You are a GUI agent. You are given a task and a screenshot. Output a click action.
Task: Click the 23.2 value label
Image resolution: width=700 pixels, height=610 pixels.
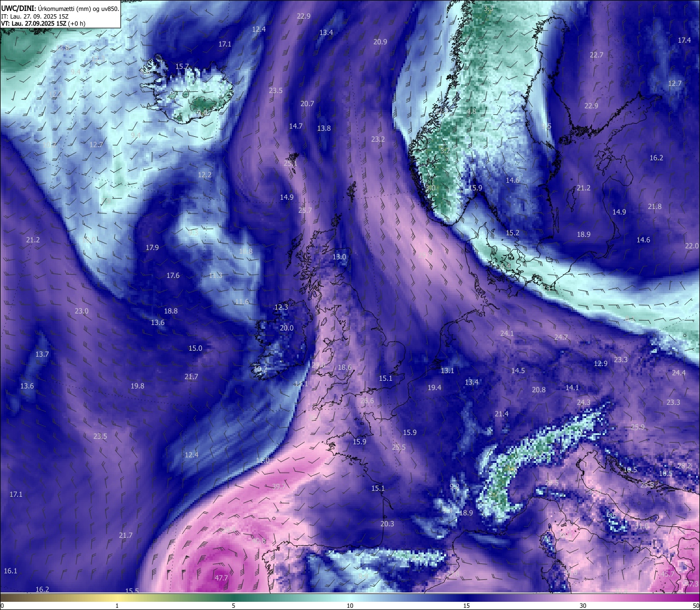pyautogui.click(x=378, y=139)
